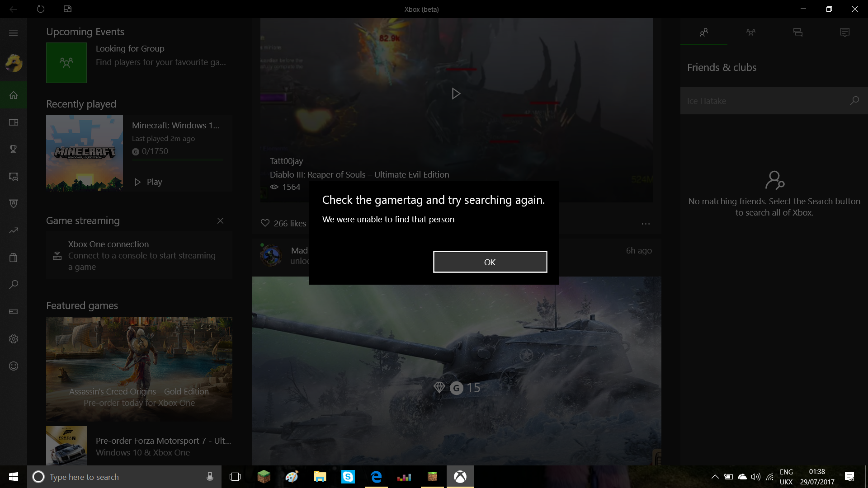Open Assassin's Creed Origins featured game
The width and height of the screenshot is (868, 488).
(x=139, y=369)
